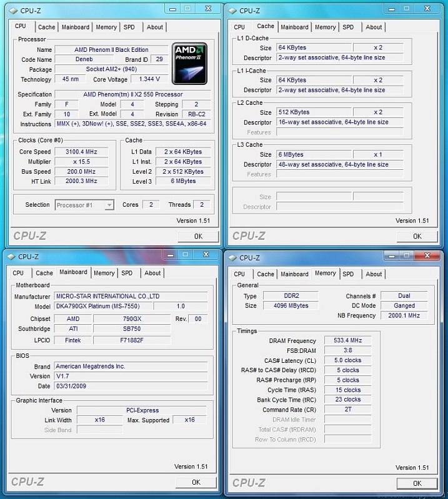448x499 pixels.
Task: Click the HT Link value '2000.3 MHz'
Action: pos(81,181)
